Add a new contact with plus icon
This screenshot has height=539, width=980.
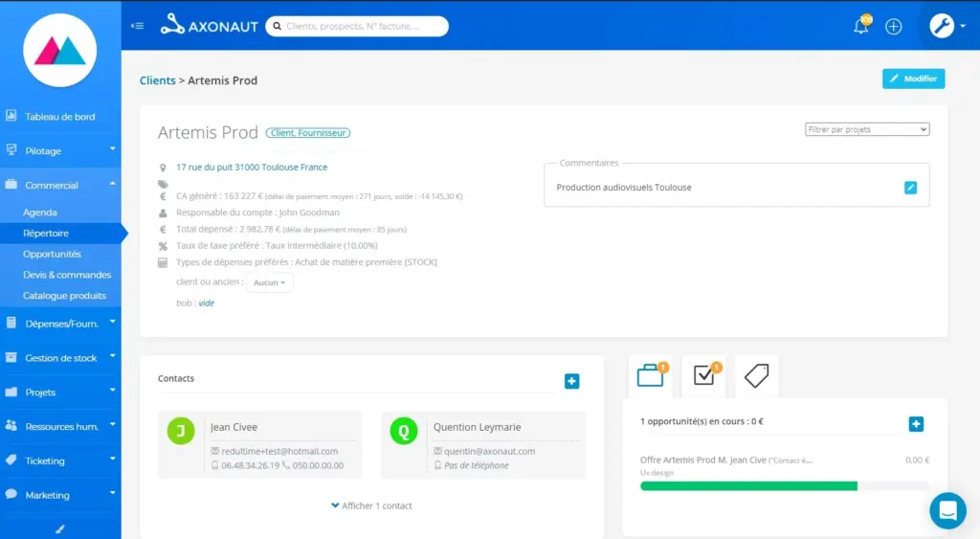click(571, 382)
